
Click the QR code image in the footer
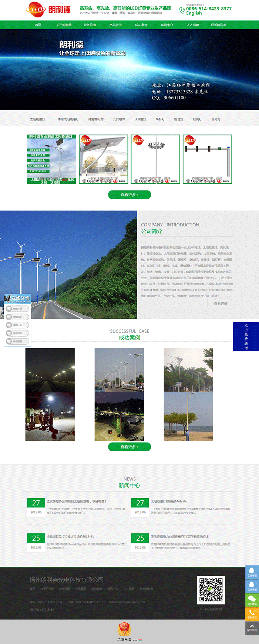[211, 590]
